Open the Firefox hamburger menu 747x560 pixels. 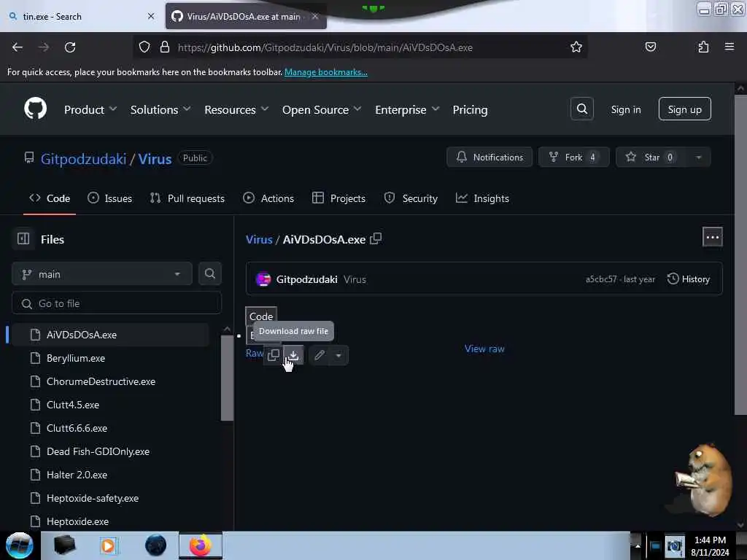pyautogui.click(x=729, y=47)
